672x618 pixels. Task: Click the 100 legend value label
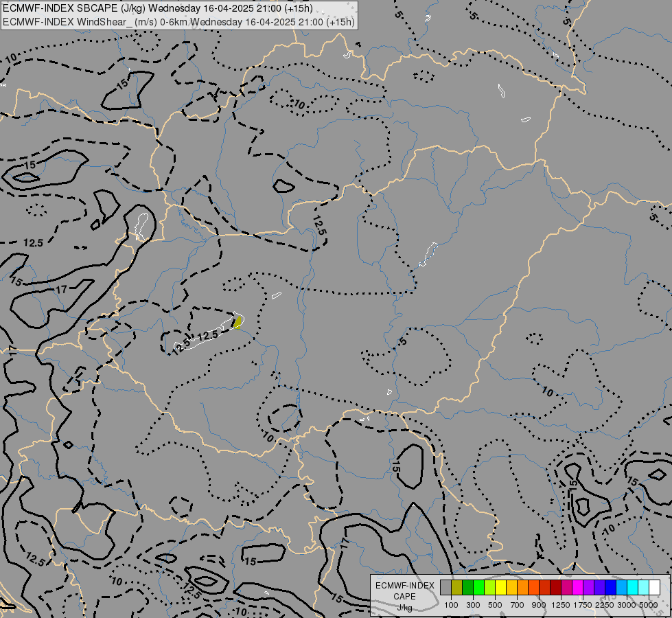pyautogui.click(x=451, y=605)
